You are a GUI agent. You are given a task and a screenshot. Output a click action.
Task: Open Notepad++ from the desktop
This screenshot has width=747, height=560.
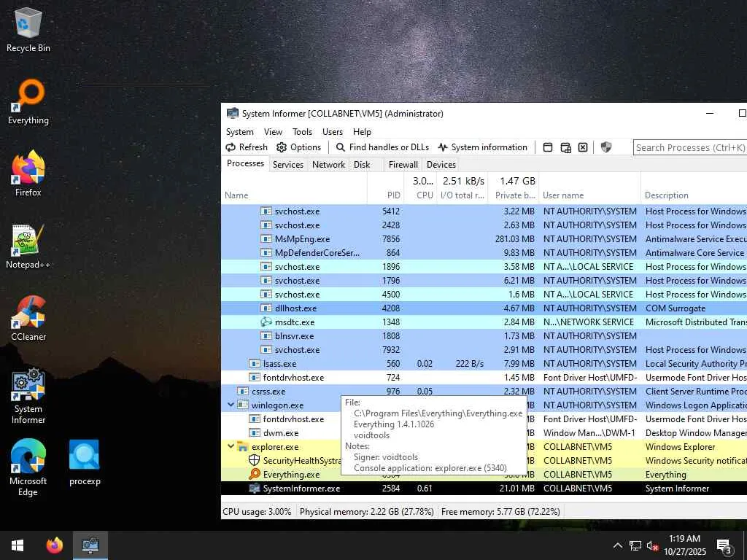point(28,246)
